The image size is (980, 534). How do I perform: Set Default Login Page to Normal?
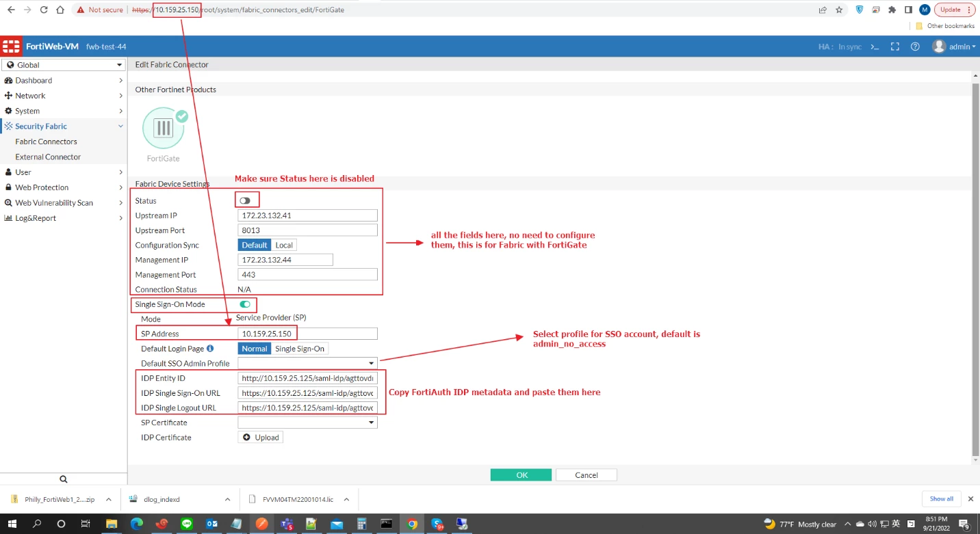pos(254,349)
